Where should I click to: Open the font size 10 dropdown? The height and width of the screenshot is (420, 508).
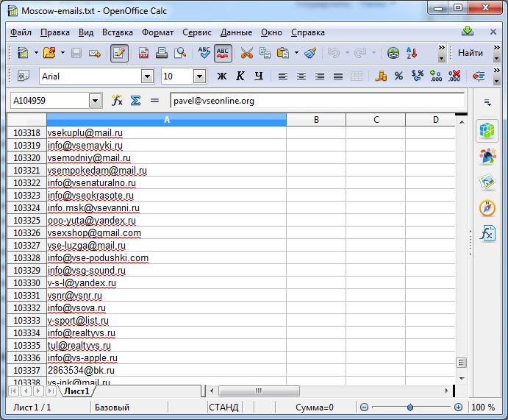(199, 76)
